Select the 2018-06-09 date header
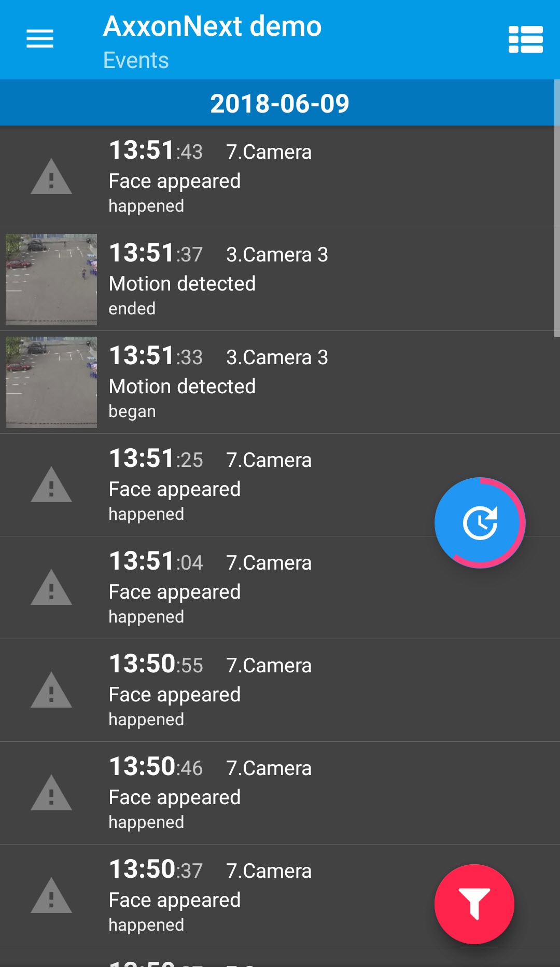Screen dimensions: 560x967 pyautogui.click(x=279, y=103)
